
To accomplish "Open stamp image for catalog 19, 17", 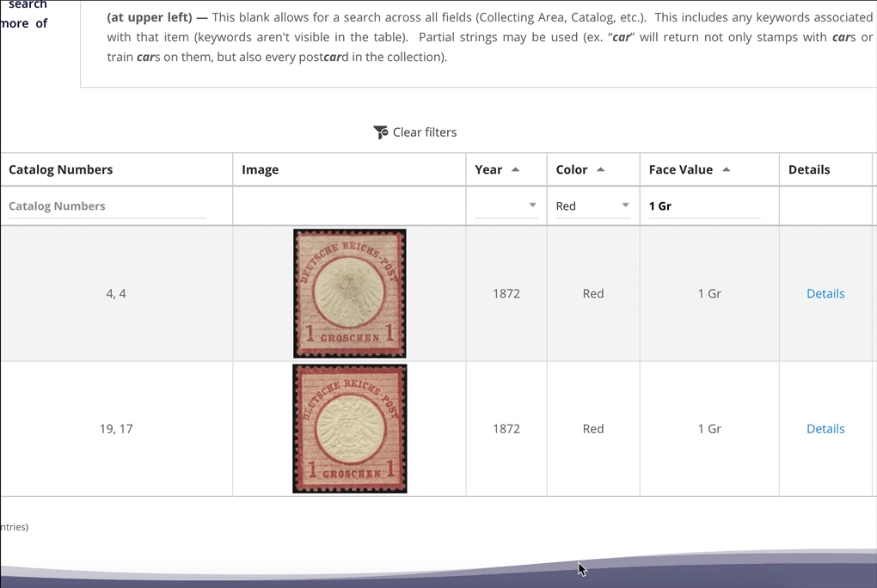I will [x=350, y=429].
